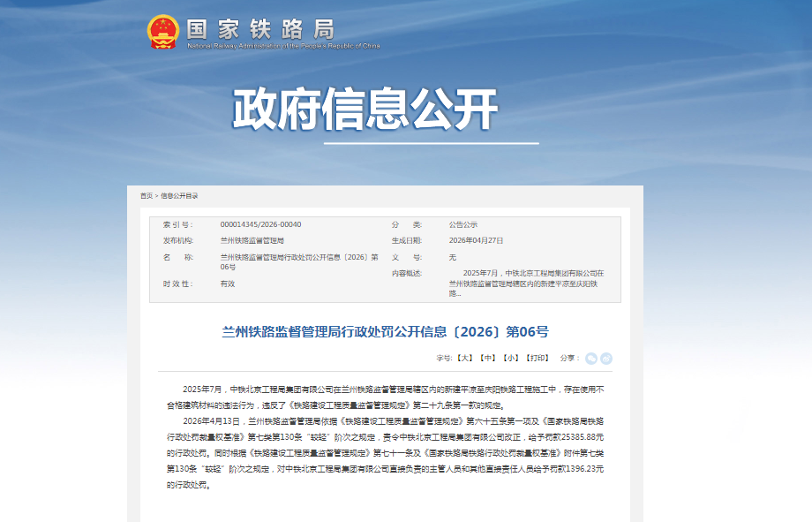This screenshot has height=522, width=812.
Task: Click the 政府信息公开 banner heading
Action: 365,110
